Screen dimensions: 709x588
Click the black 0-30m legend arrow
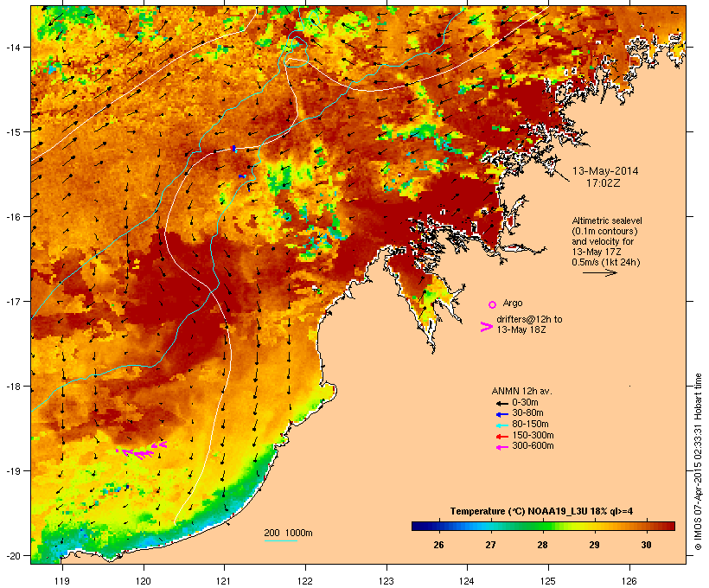click(x=501, y=403)
